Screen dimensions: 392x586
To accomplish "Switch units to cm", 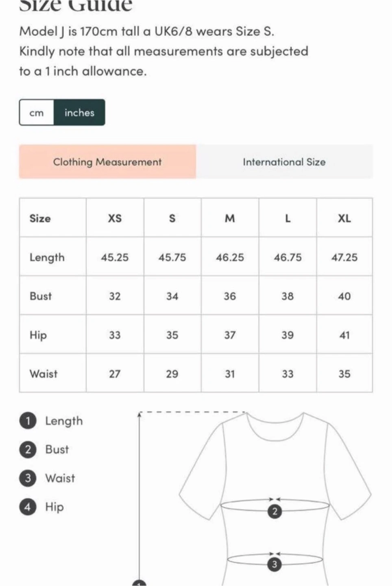I will pos(37,113).
